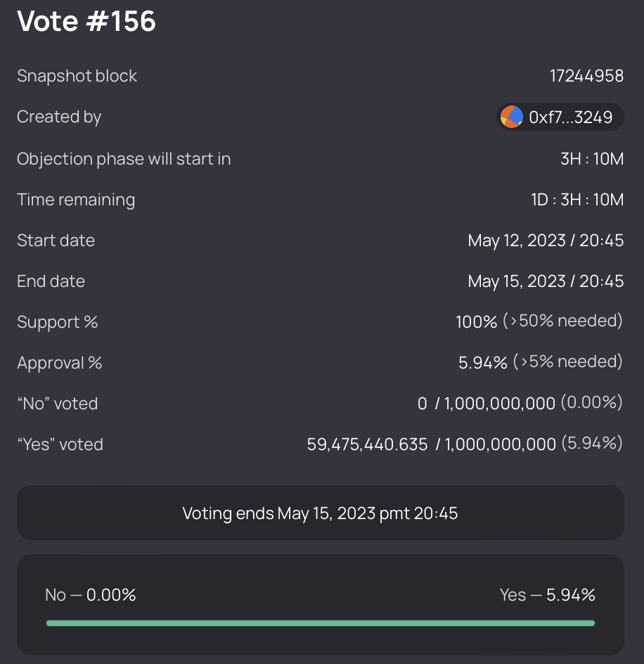Click the No — 0.00% label
Viewport: 644px width, 664px height.
pos(91,595)
